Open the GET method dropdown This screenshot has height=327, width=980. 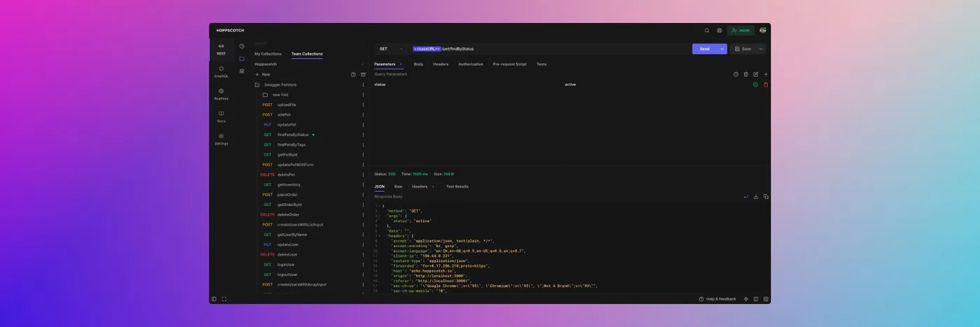[x=391, y=49]
